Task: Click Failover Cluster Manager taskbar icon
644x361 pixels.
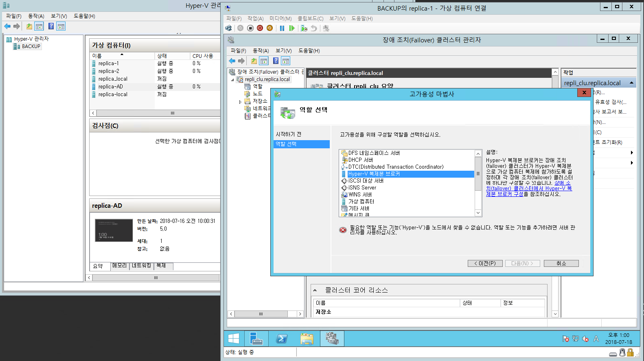Action: click(x=332, y=339)
